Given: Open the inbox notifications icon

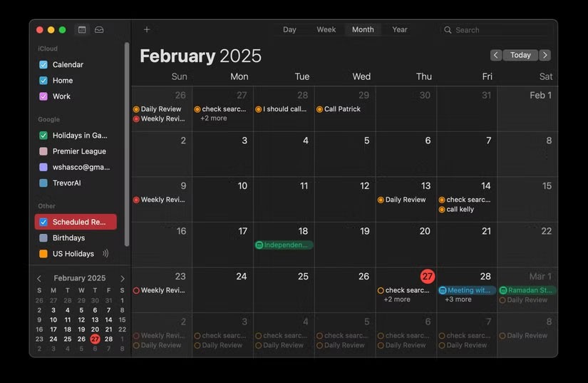Looking at the screenshot, I should click(x=99, y=30).
